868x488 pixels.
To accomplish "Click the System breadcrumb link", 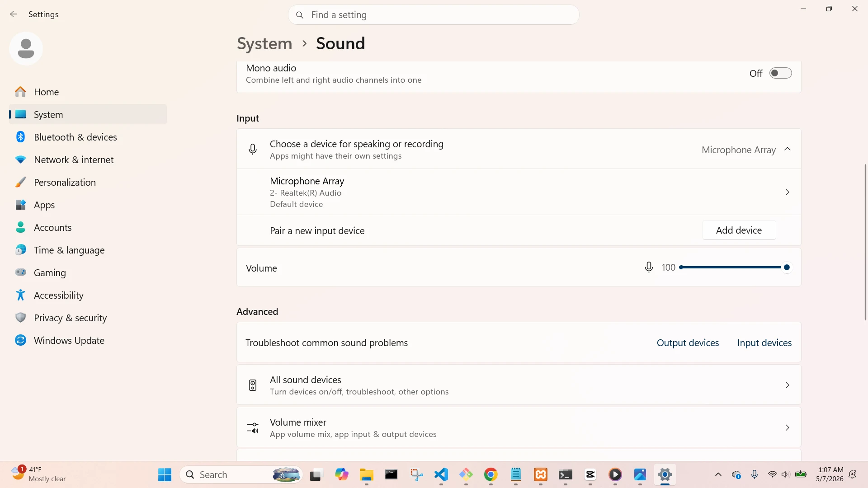I will pyautogui.click(x=264, y=43).
